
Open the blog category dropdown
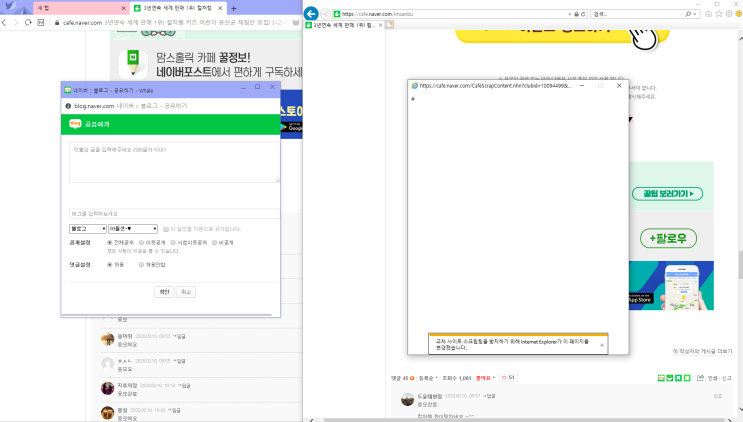pyautogui.click(x=133, y=229)
